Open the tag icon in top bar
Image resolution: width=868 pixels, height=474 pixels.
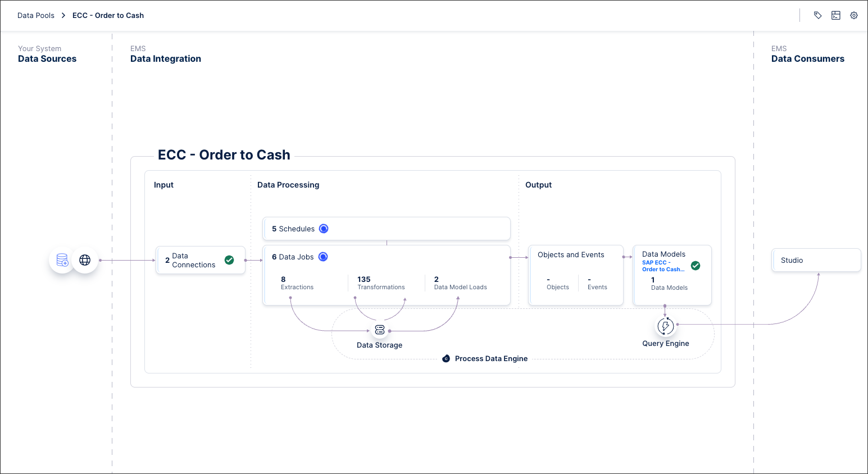818,16
